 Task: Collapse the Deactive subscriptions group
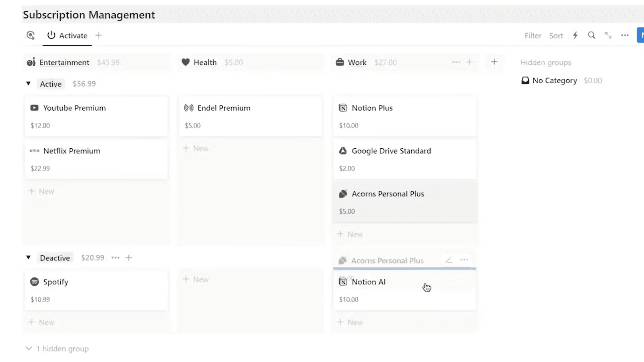pyautogui.click(x=28, y=258)
